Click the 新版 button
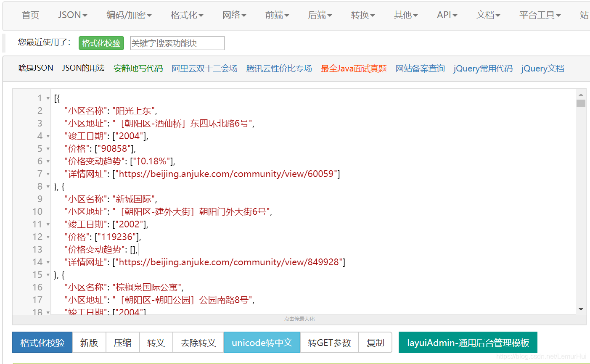The image size is (590, 364). point(89,343)
